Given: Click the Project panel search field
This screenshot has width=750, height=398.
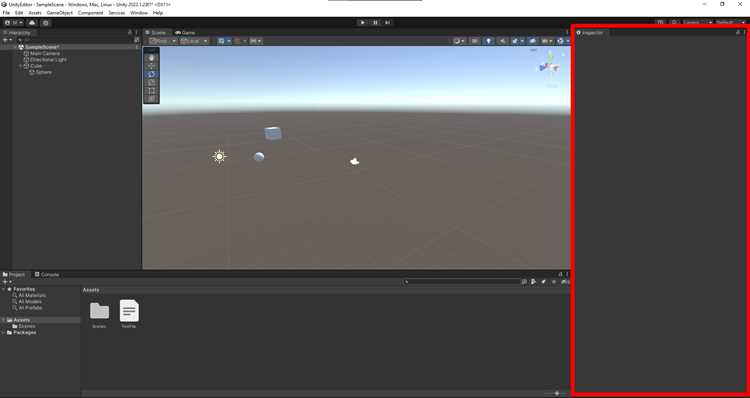Looking at the screenshot, I should (x=462, y=282).
